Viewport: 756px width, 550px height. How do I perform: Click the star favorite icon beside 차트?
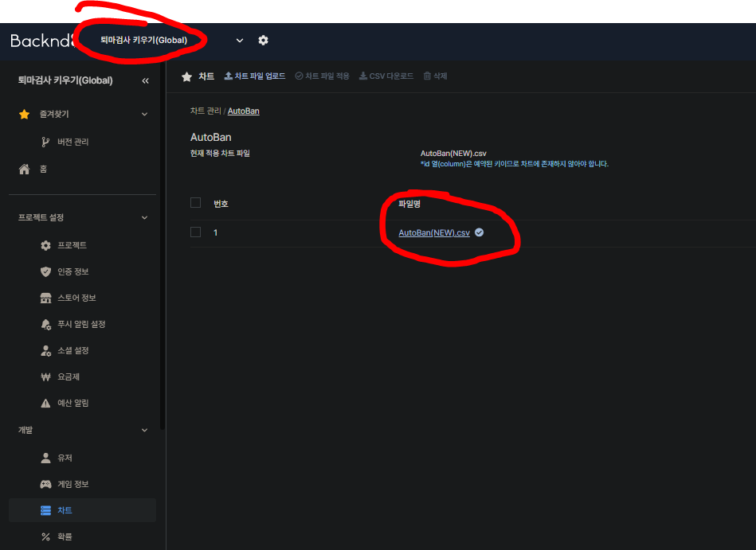(186, 76)
